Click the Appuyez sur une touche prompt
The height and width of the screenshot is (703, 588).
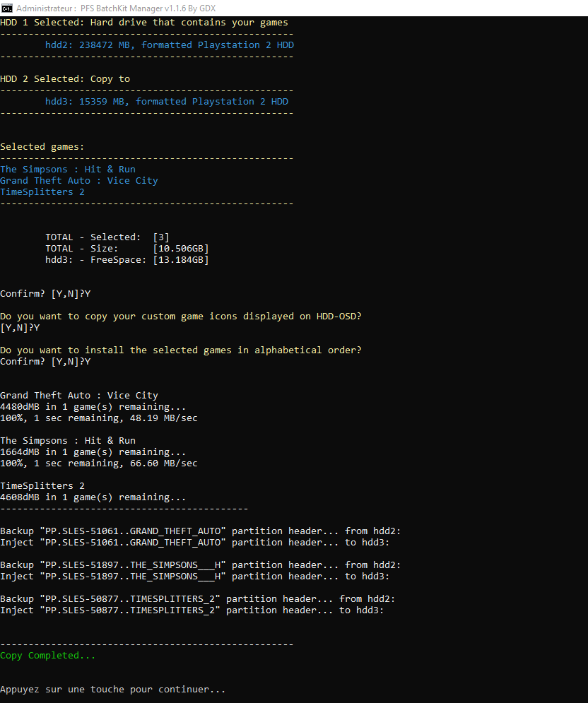112,690
